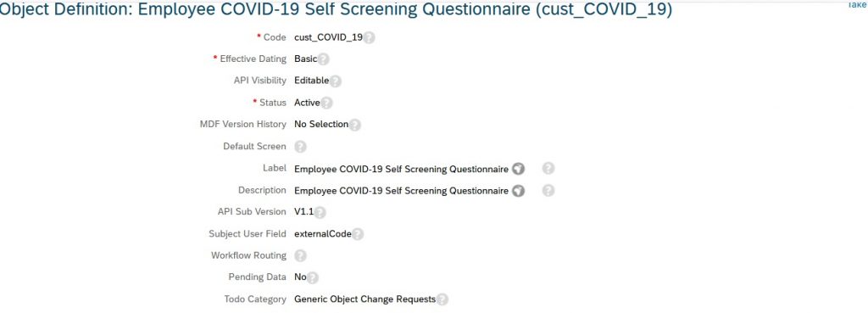The height and width of the screenshot is (313, 868).
Task: Click the help icon next to Code field
Action: coord(369,37)
